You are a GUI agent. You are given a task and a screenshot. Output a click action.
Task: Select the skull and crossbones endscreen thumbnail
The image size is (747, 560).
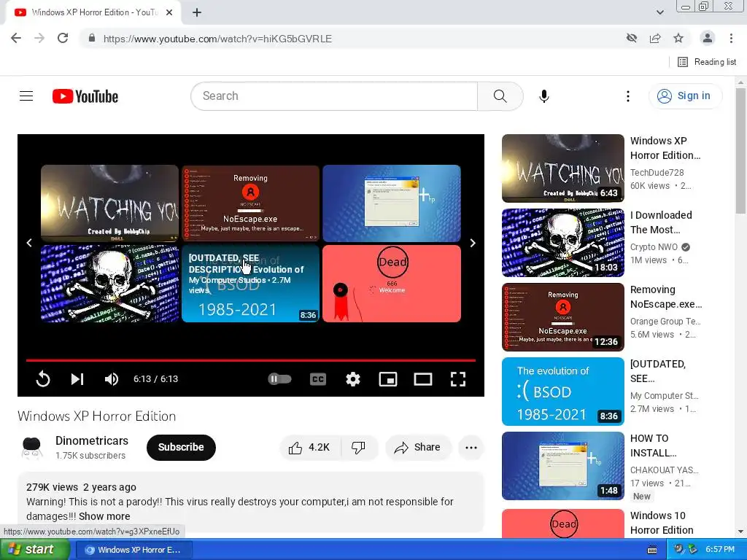tap(109, 284)
